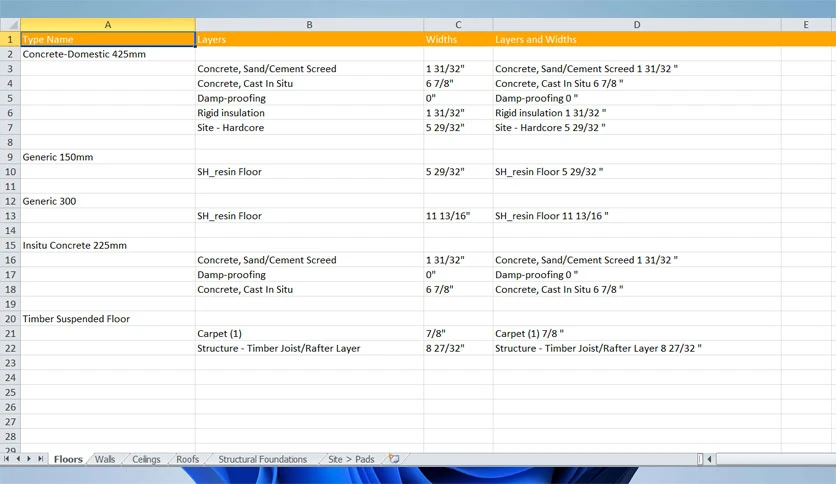Select cell 'Generic 300'
This screenshot has height=484, width=836.
coord(108,201)
